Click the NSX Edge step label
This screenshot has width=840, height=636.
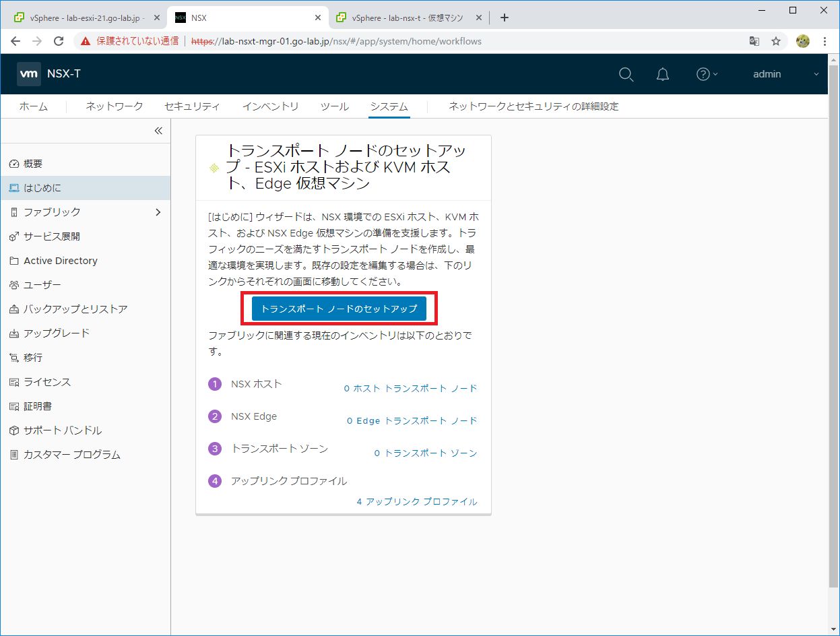pyautogui.click(x=254, y=416)
